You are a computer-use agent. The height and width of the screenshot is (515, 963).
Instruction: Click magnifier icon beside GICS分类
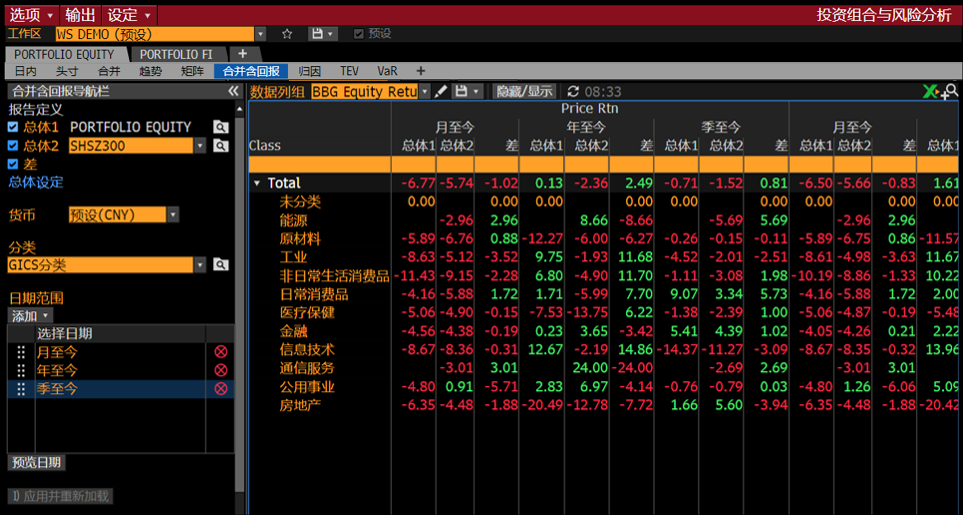click(x=220, y=265)
